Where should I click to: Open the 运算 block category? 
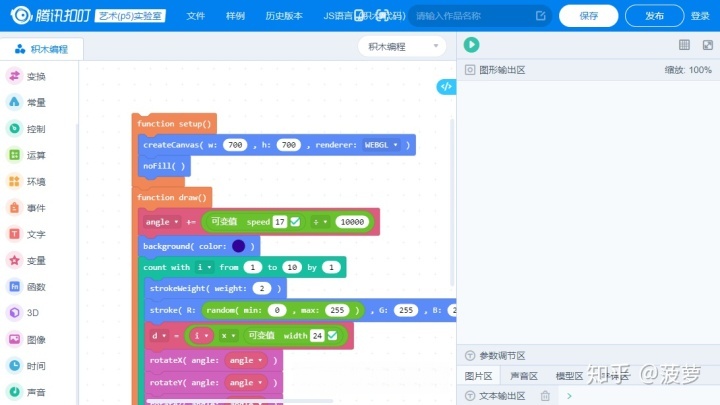pyautogui.click(x=25, y=155)
